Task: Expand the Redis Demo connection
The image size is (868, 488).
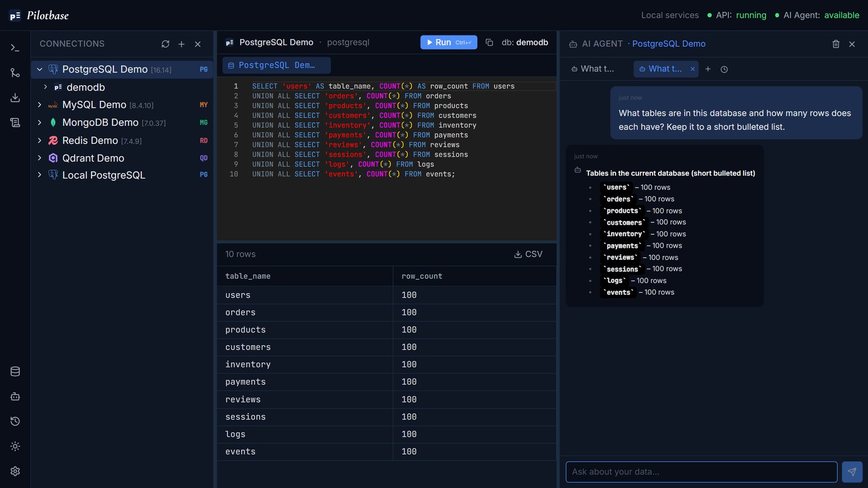Action: coord(40,140)
